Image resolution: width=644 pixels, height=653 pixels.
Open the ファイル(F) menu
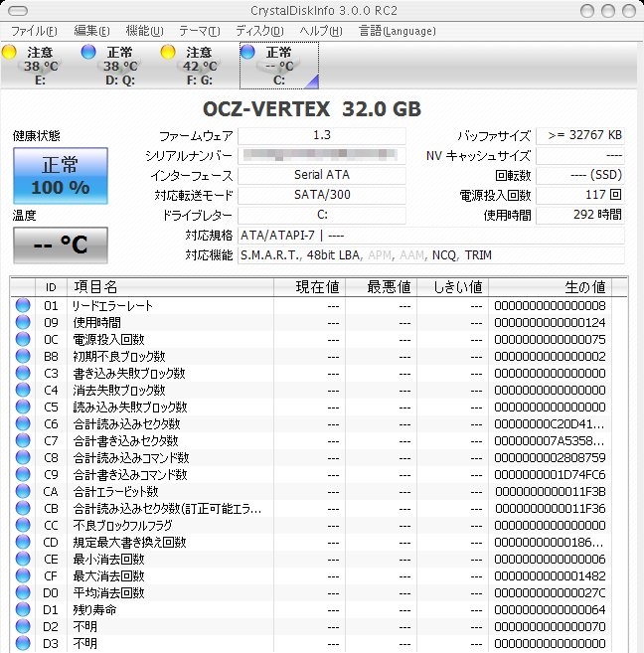click(34, 31)
